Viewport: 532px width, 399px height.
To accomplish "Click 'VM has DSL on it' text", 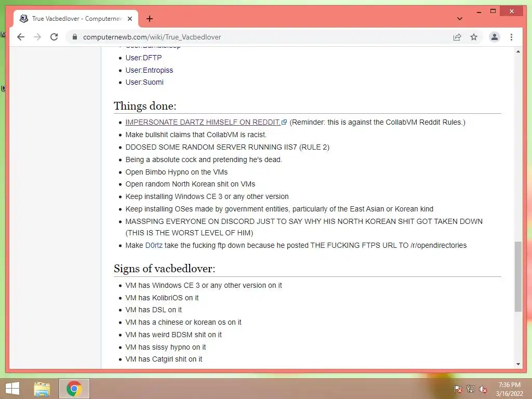I will pos(153,310).
